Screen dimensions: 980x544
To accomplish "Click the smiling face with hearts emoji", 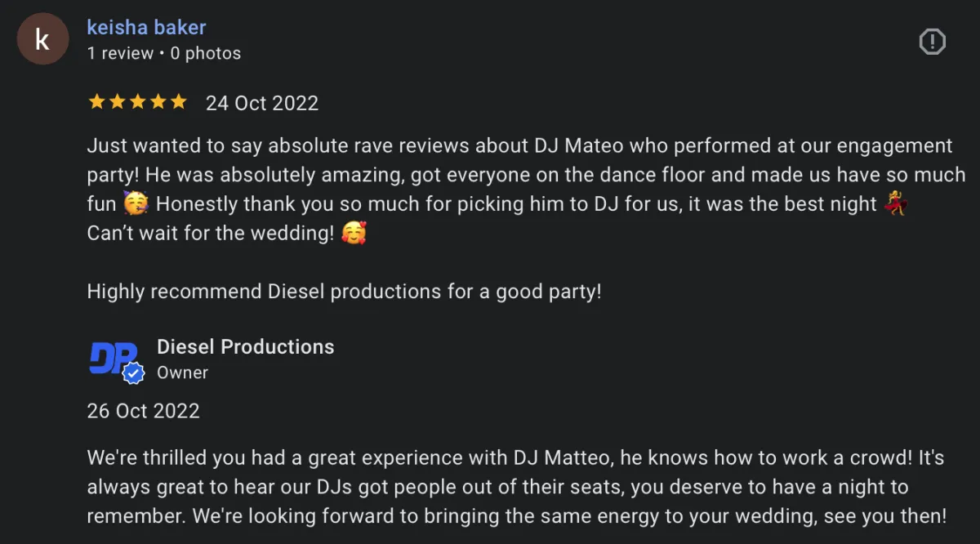I will tap(354, 233).
